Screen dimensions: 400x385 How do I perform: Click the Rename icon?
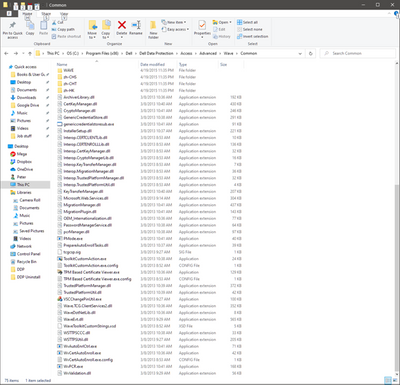(x=136, y=25)
